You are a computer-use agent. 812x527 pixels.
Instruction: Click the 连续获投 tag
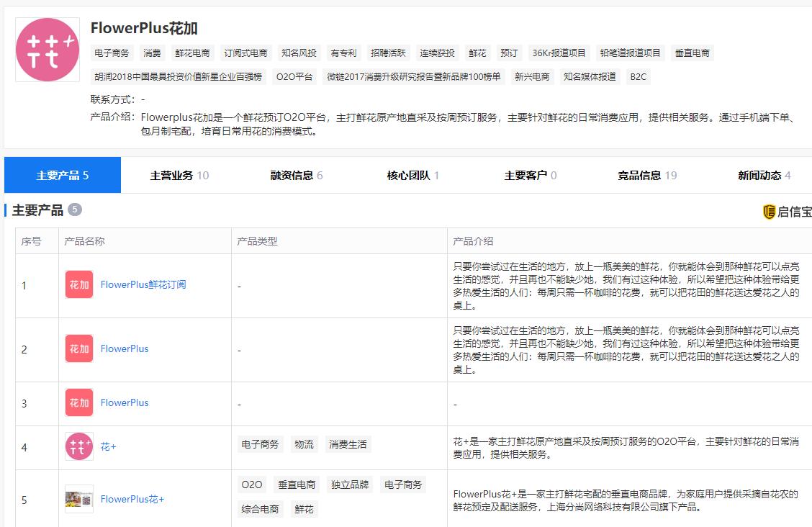click(x=437, y=53)
